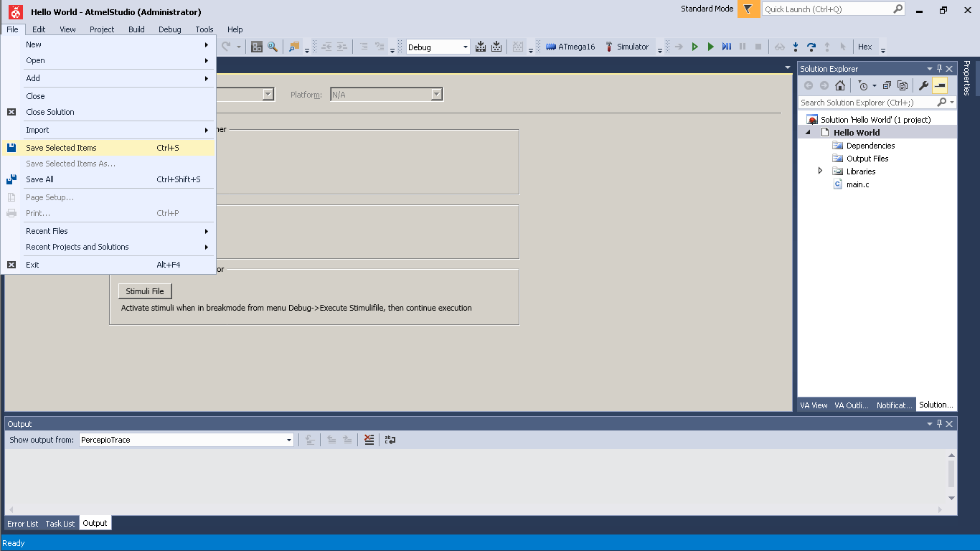Toggle word wrap in the Output panel

pyautogui.click(x=390, y=440)
